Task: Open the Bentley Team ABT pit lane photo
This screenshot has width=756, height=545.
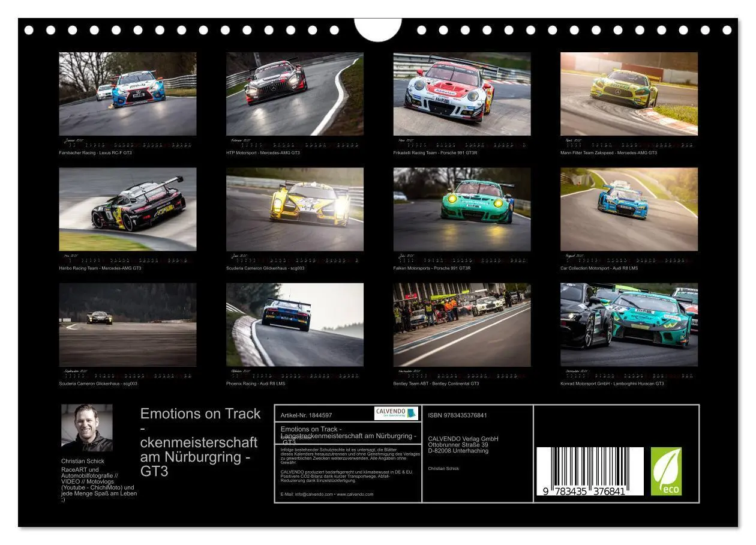Action: (x=462, y=325)
